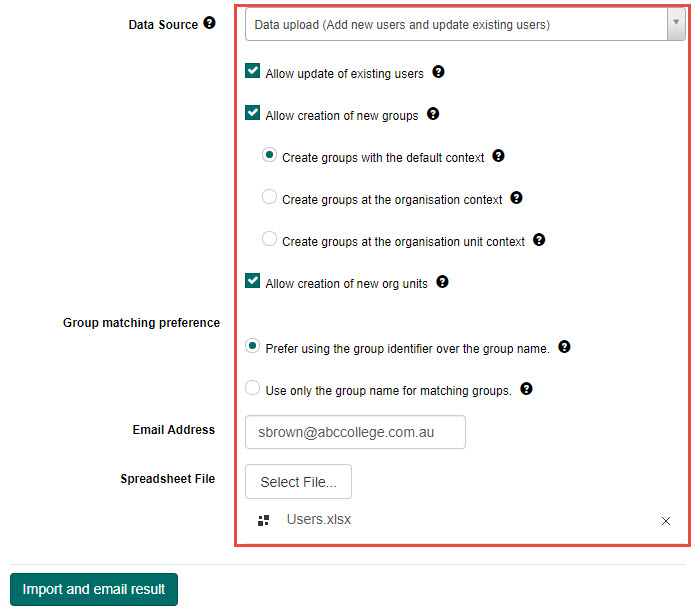Remove the Users.xlsx uploaded file
Screen dimensions: 695x609
coord(666,521)
